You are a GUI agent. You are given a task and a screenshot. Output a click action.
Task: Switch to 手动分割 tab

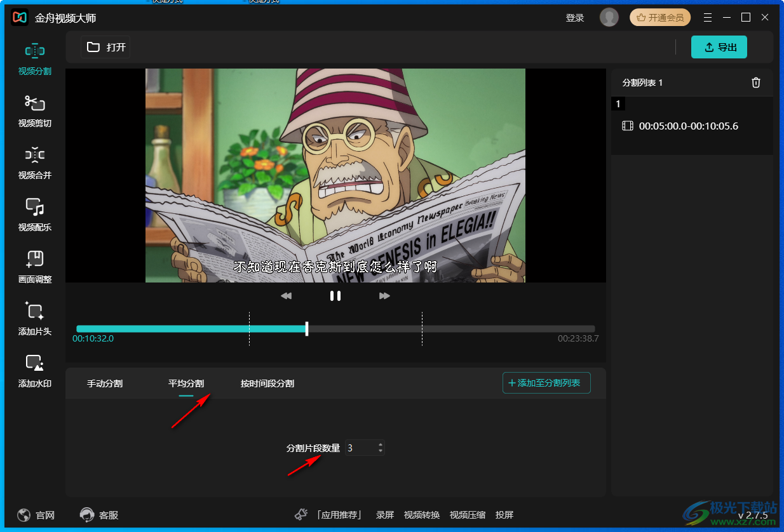click(105, 383)
